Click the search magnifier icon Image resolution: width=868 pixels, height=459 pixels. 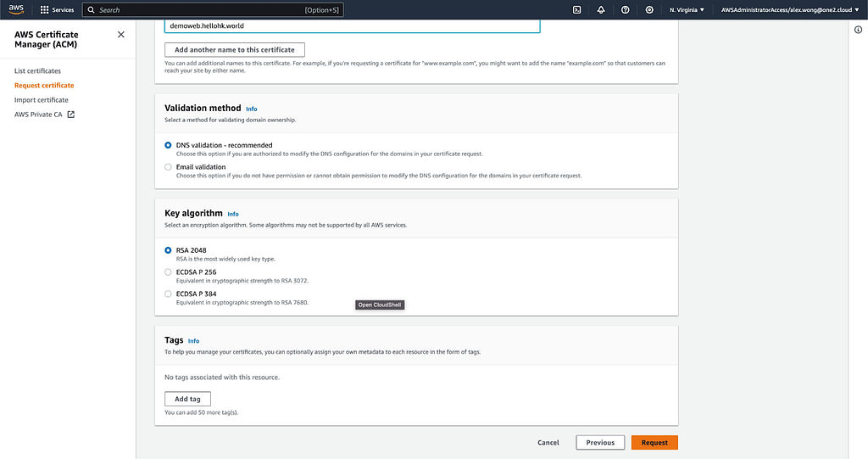click(x=92, y=10)
